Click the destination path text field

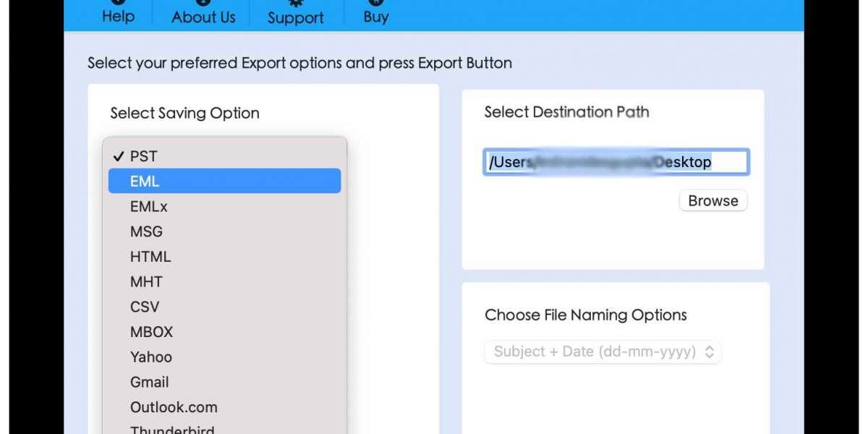click(x=616, y=161)
